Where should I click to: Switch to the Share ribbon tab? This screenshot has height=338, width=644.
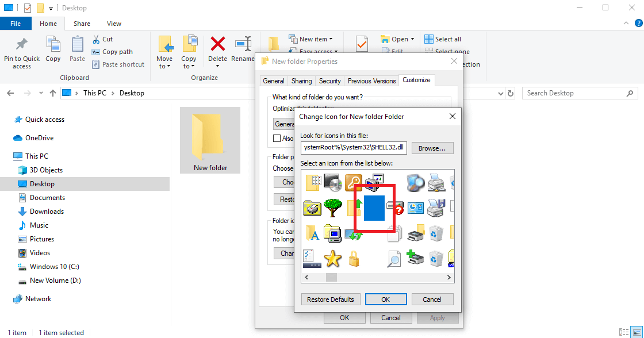point(82,24)
